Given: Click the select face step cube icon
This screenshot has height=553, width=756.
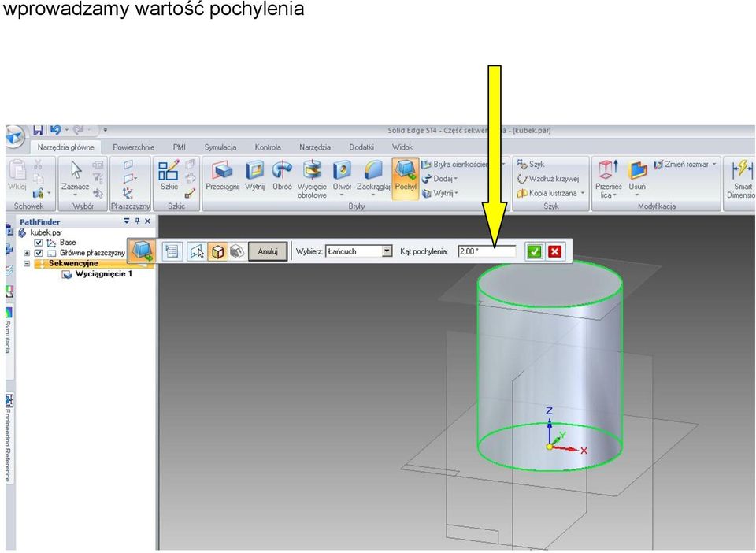Looking at the screenshot, I should pyautogui.click(x=217, y=251).
